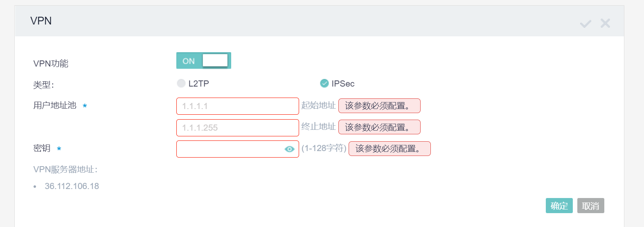Focus the 终止地址 input showing 1.1.1.255

pyautogui.click(x=237, y=128)
